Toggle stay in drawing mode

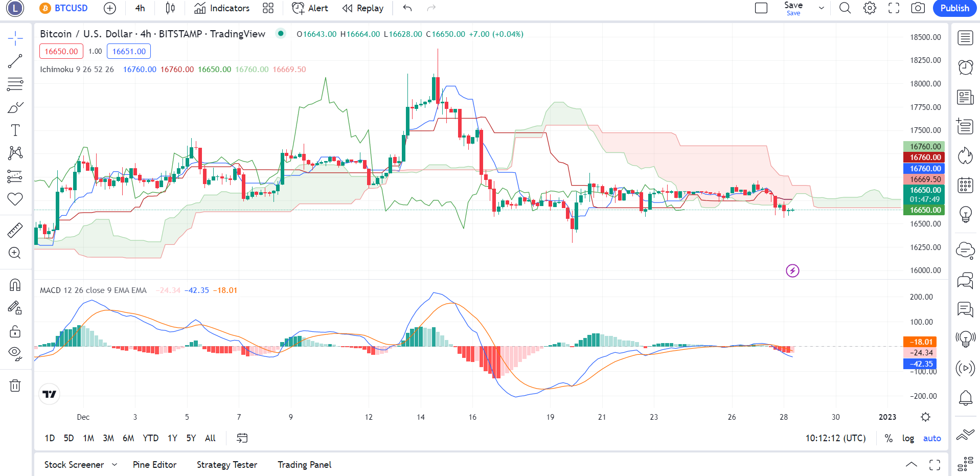click(x=15, y=308)
